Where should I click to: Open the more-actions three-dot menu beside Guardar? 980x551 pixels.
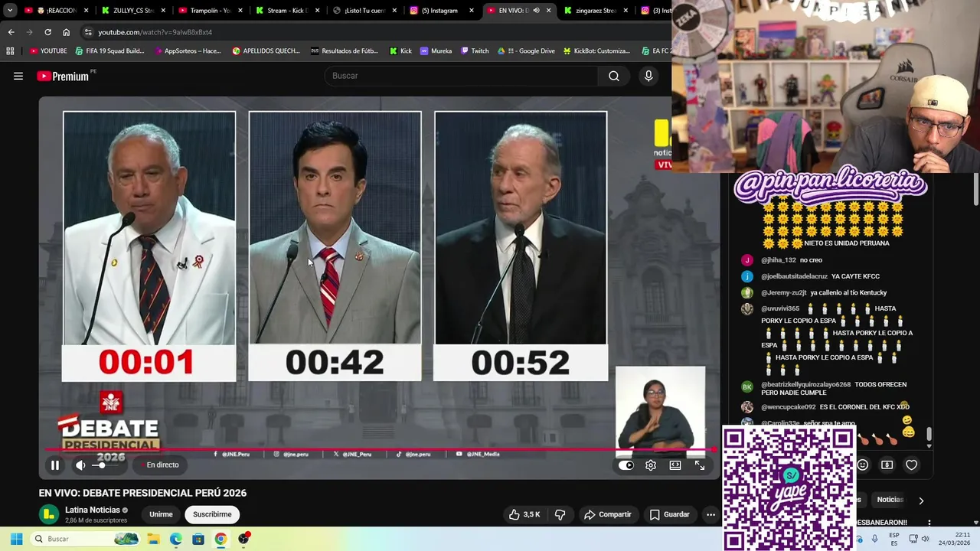click(x=710, y=514)
